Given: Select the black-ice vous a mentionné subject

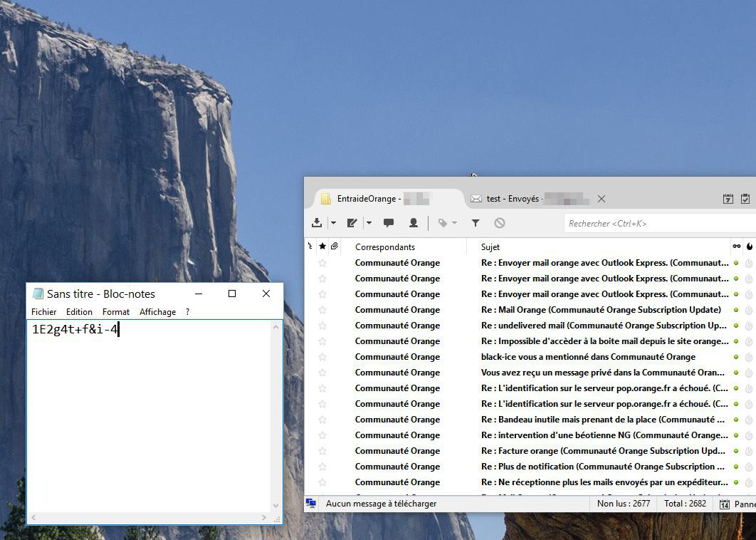Looking at the screenshot, I should pos(588,357).
